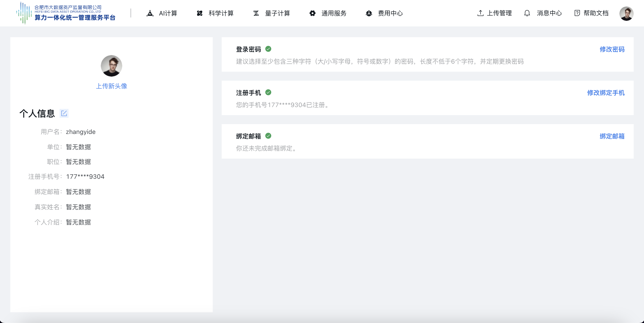Click the large profile photo thumbnail
The image size is (644, 323).
112,66
